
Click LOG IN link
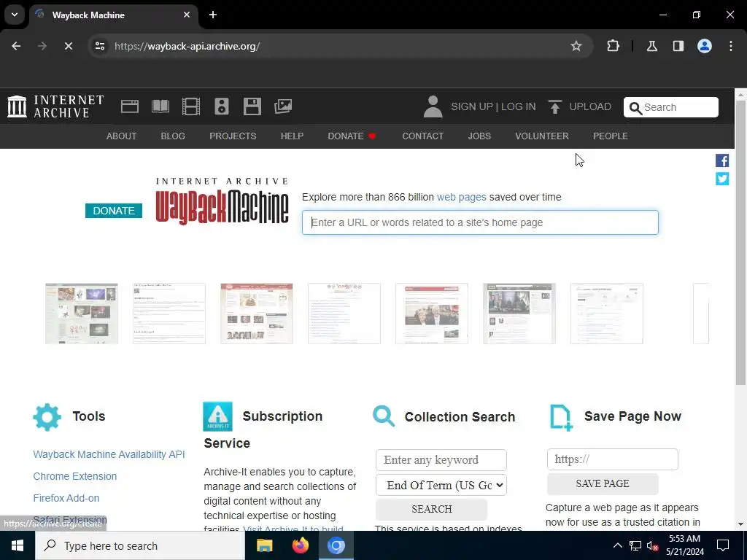coord(519,106)
